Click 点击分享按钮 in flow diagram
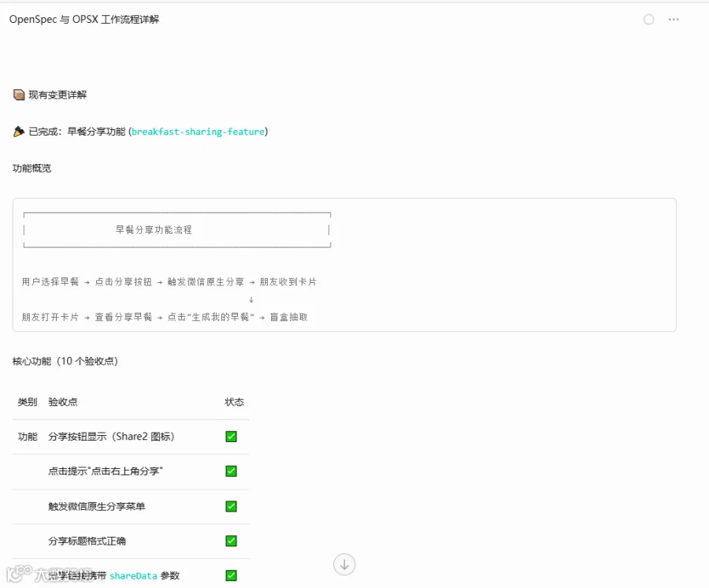The width and height of the screenshot is (709, 588). (x=123, y=282)
